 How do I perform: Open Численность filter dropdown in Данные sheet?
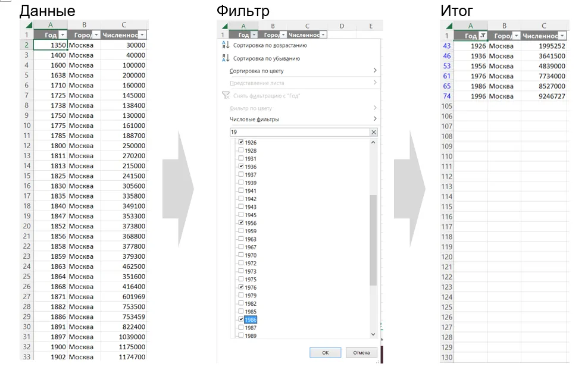click(142, 35)
